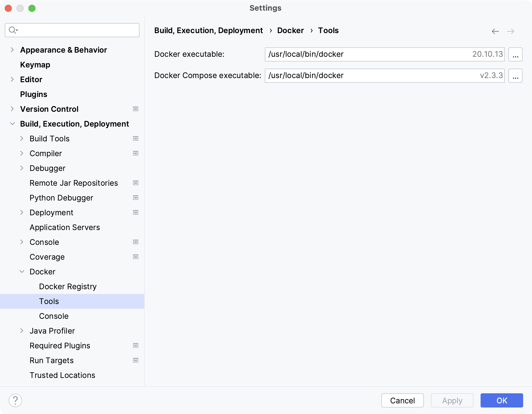
Task: Click the Apply button
Action: pyautogui.click(x=452, y=400)
